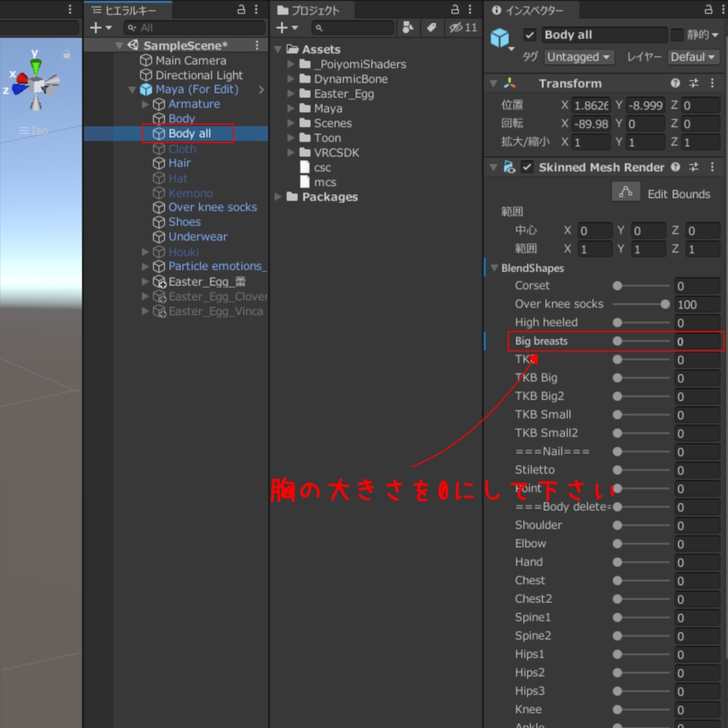Click the scene gizmo blue Z axis cone
Image resolution: width=728 pixels, height=728 pixels.
coord(19,89)
